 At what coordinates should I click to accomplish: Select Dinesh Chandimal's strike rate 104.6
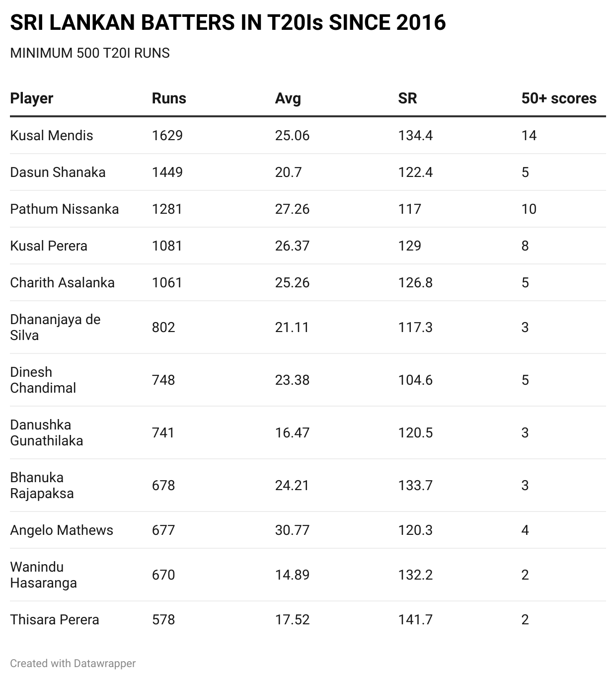(415, 380)
